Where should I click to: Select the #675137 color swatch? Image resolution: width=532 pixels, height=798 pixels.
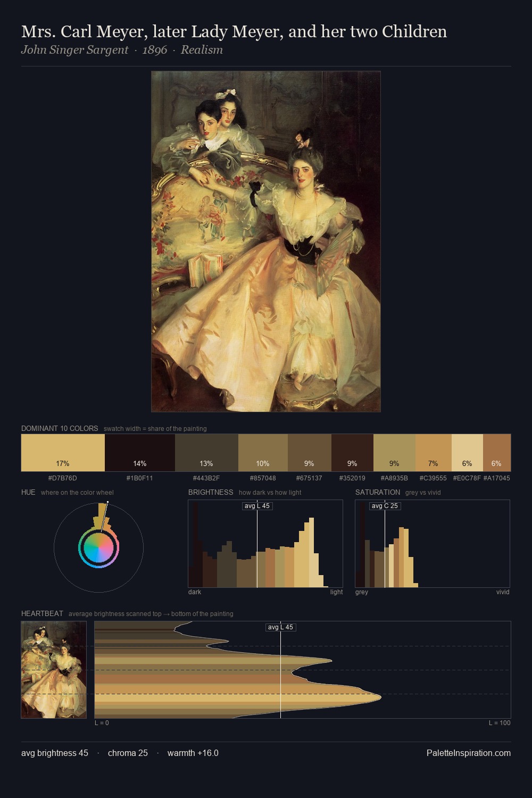pyautogui.click(x=309, y=453)
